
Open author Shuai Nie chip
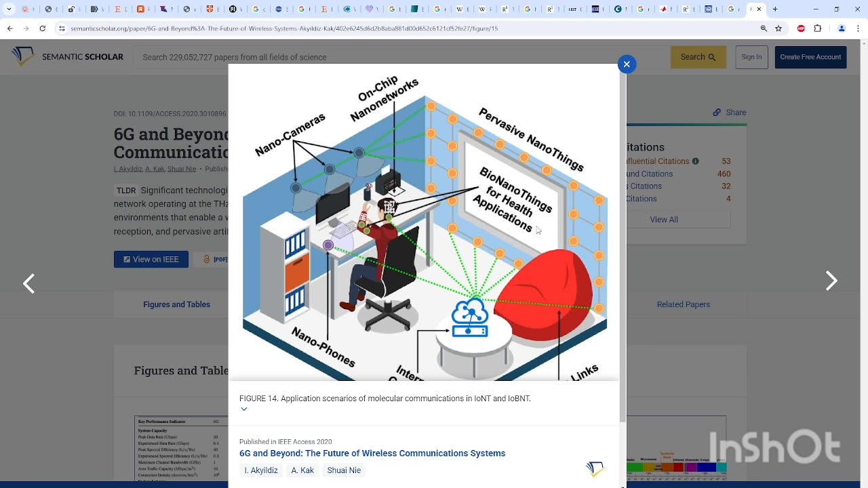coord(344,470)
